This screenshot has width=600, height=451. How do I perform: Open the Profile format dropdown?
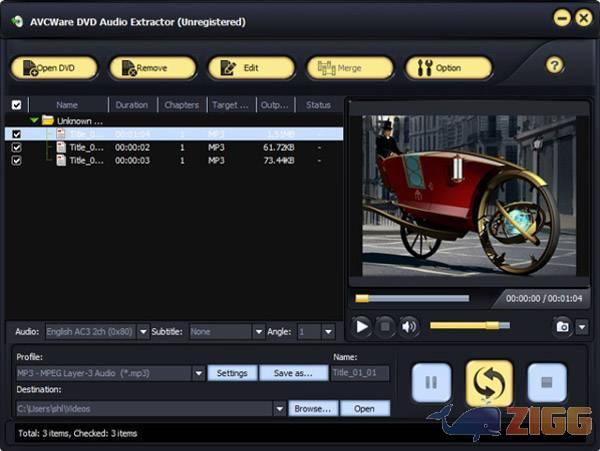[x=198, y=373]
